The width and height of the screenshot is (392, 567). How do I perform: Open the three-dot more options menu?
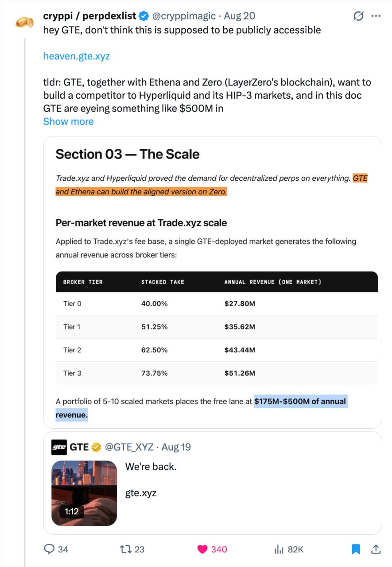tap(376, 16)
